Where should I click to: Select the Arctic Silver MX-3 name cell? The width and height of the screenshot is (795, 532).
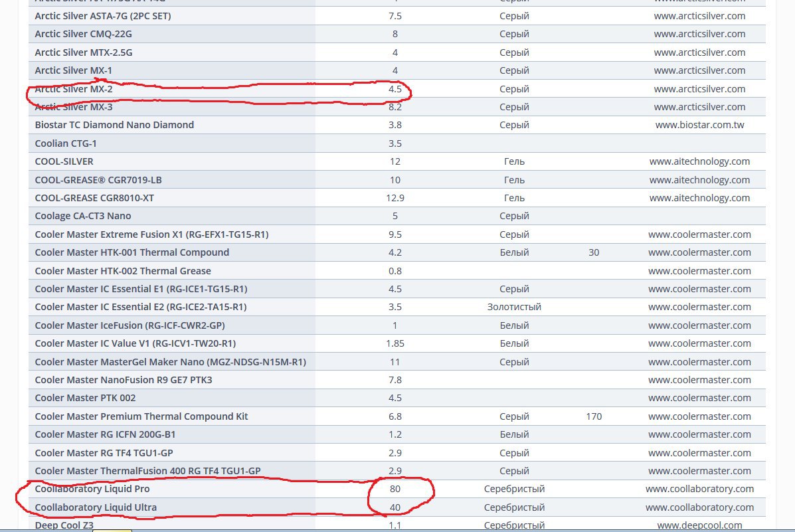(x=74, y=107)
